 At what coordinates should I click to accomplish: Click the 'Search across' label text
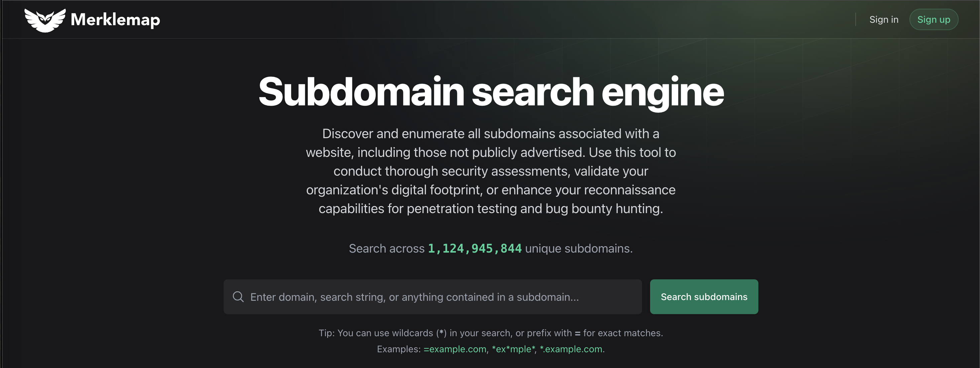[x=386, y=248]
